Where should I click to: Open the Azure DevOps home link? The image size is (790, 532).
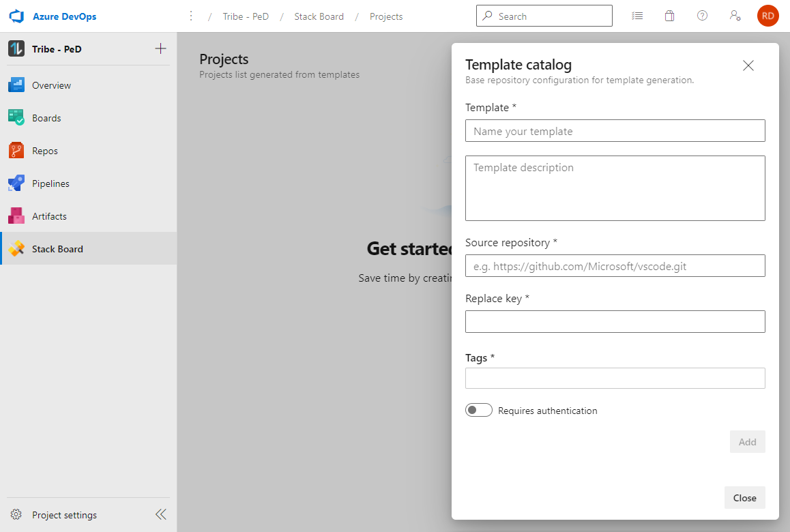(x=64, y=16)
